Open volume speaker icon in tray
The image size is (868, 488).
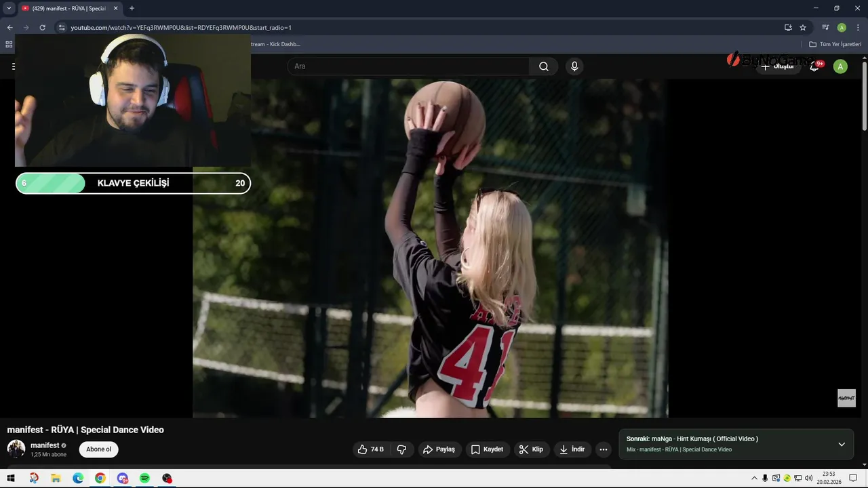point(808,479)
